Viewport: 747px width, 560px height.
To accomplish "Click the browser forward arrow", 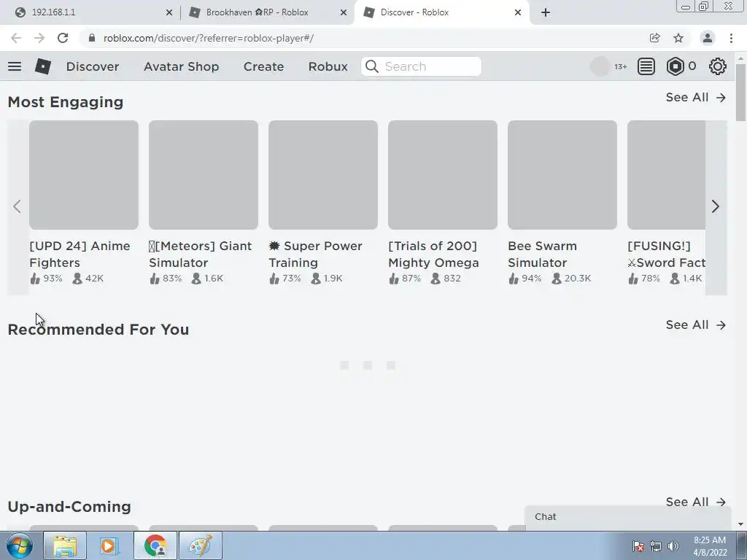I will 39,38.
